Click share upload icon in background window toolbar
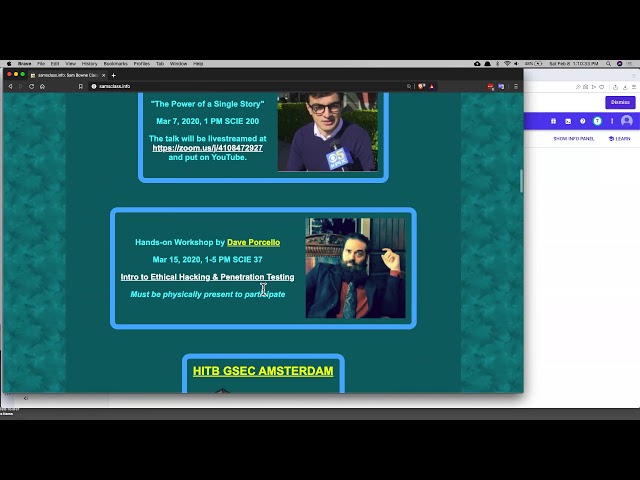Screen dimensions: 640x480 point(615,87)
